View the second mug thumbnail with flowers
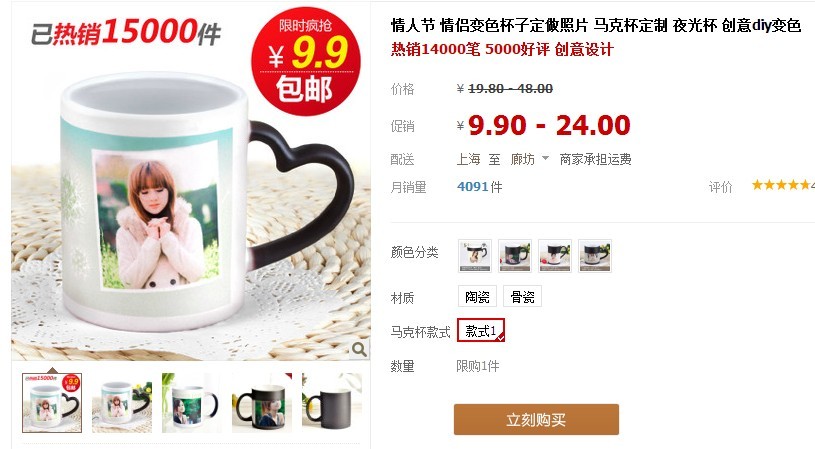The image size is (815, 449). click(x=122, y=403)
